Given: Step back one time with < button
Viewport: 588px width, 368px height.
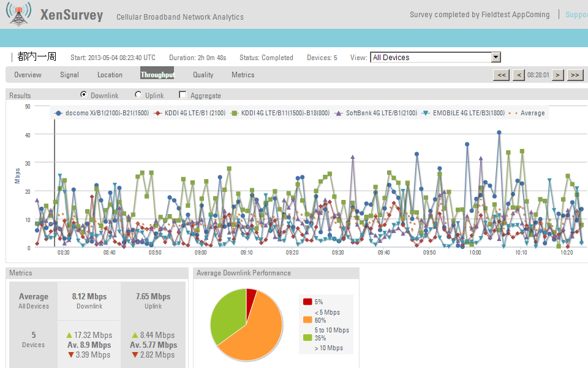Looking at the screenshot, I should pyautogui.click(x=519, y=75).
